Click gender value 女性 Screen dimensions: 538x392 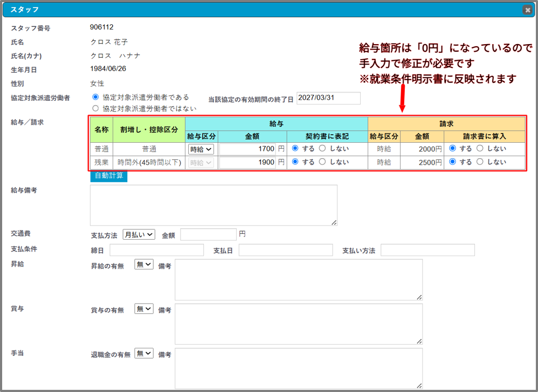click(x=97, y=83)
